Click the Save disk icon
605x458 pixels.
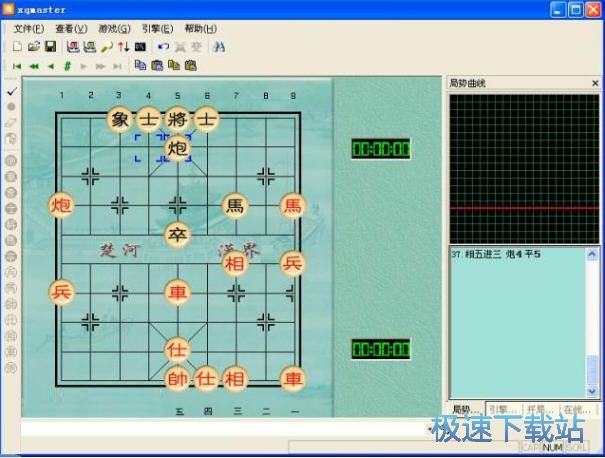[x=49, y=47]
